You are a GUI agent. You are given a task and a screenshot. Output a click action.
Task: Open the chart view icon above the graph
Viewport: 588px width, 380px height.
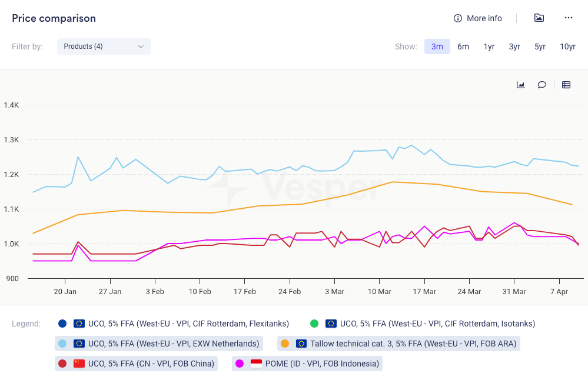click(520, 85)
